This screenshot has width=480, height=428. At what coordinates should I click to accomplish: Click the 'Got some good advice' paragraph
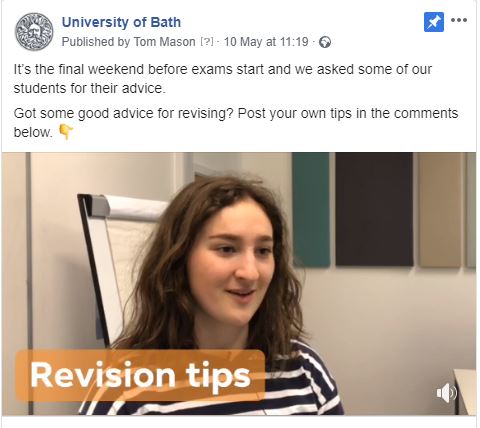(x=236, y=123)
